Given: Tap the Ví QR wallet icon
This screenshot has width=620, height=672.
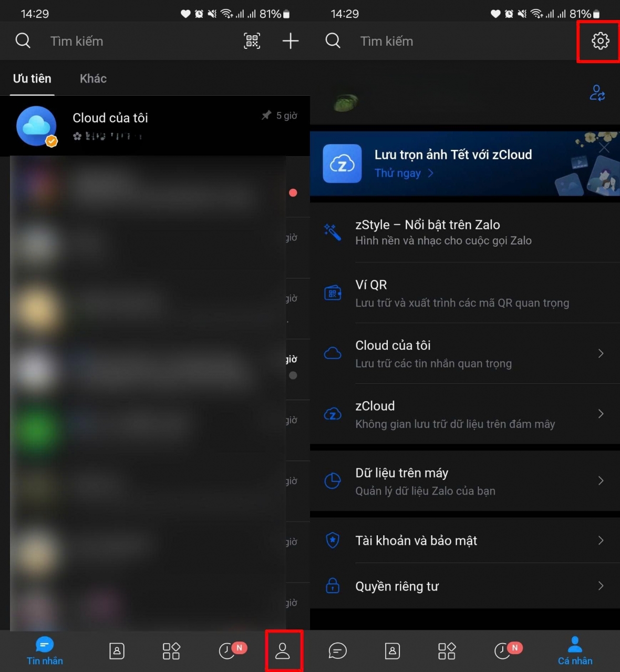Looking at the screenshot, I should pyautogui.click(x=333, y=293).
